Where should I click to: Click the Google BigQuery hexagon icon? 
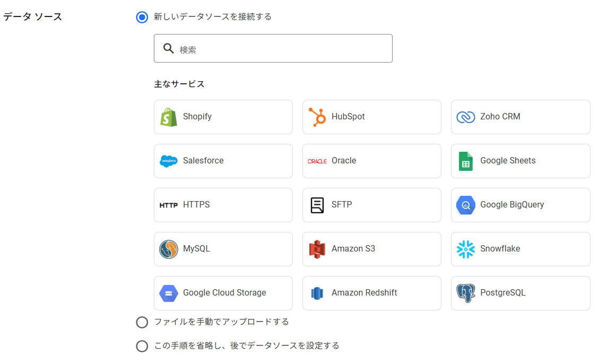pyautogui.click(x=466, y=205)
